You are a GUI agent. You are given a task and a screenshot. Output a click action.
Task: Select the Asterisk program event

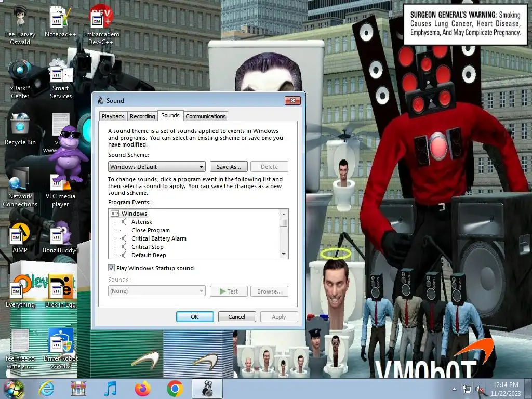(142, 222)
